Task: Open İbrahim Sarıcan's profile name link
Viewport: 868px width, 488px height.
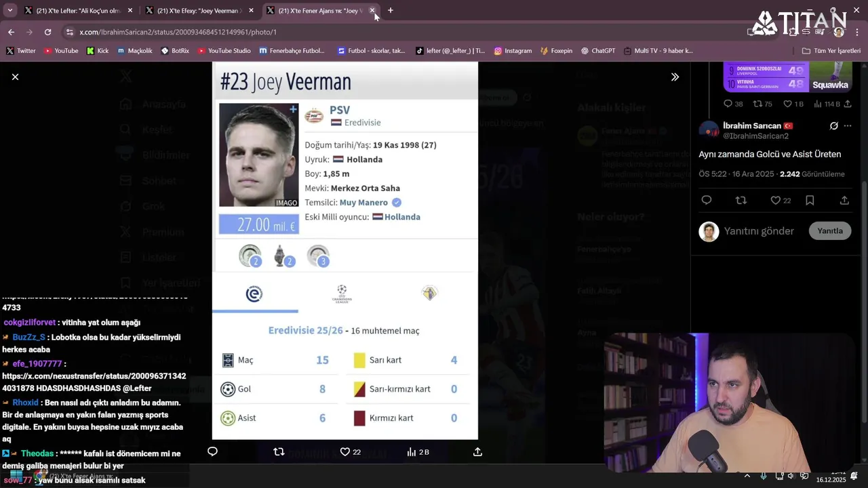Action: 752,126
